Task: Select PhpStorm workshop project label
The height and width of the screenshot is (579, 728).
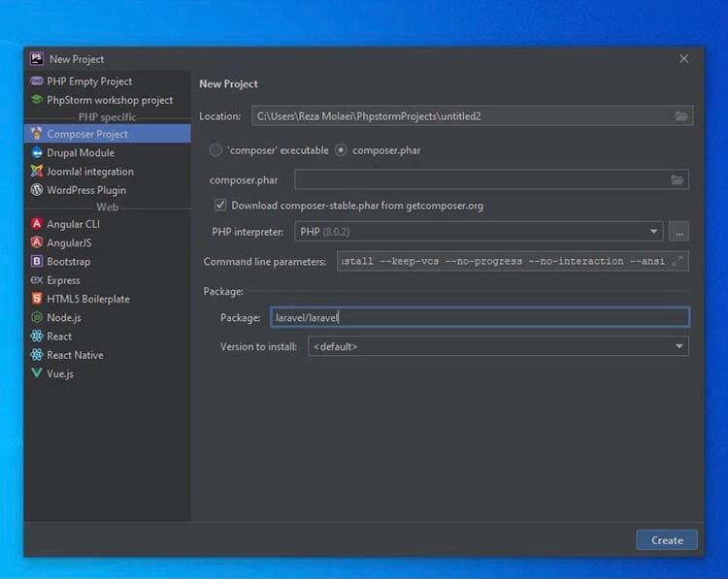Action: 110,100
